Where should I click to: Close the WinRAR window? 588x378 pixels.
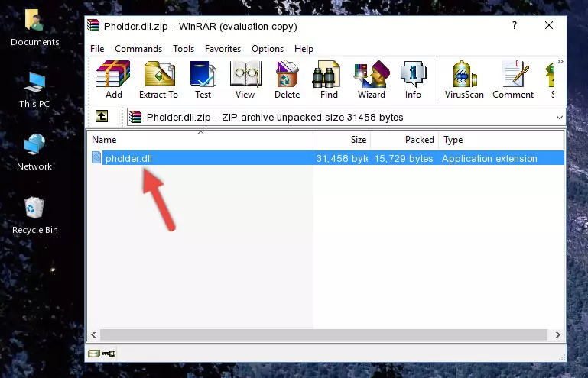[549, 25]
